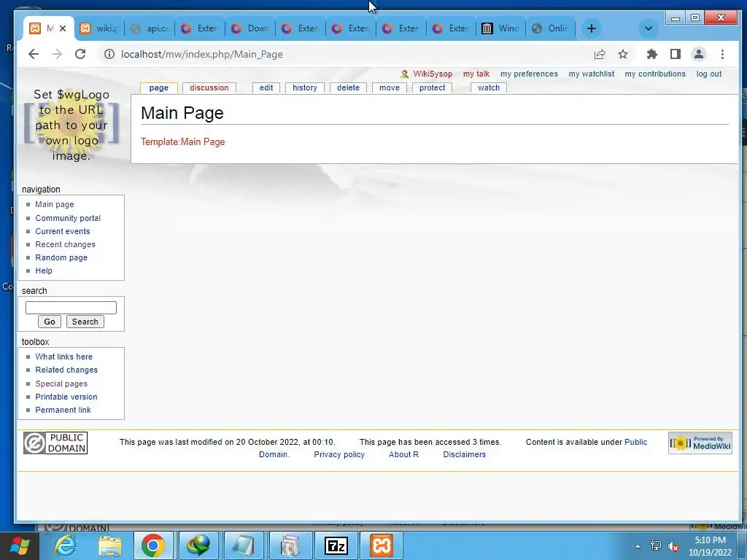Reload the page with the refresh icon

80,54
